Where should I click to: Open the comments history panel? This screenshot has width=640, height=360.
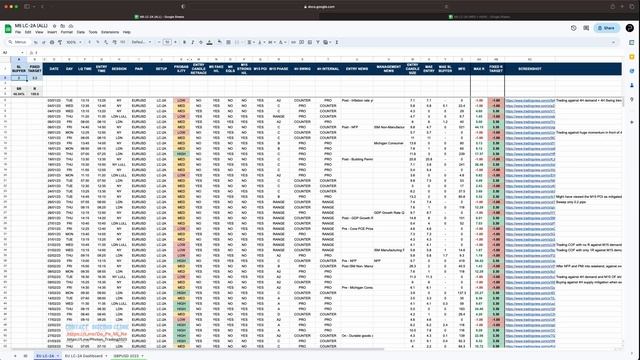(586, 28)
